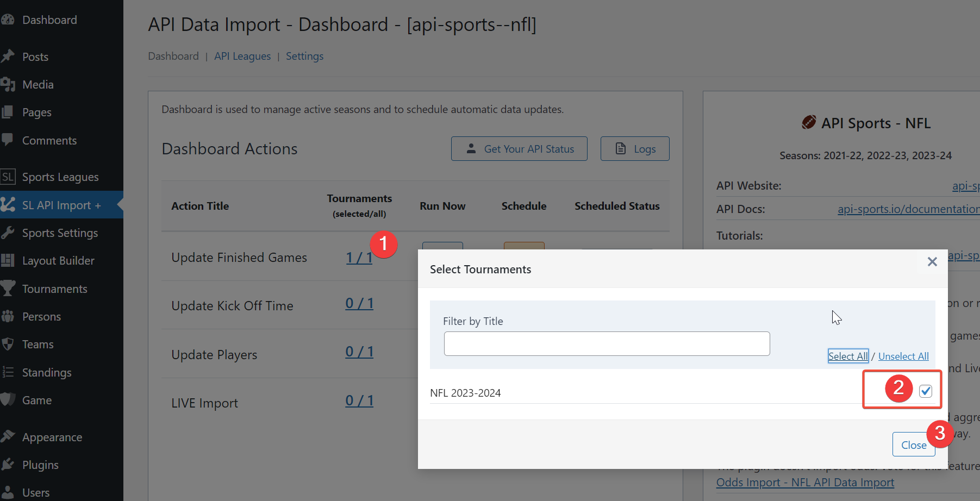Open api-sports.io/documentation link

[908, 209]
